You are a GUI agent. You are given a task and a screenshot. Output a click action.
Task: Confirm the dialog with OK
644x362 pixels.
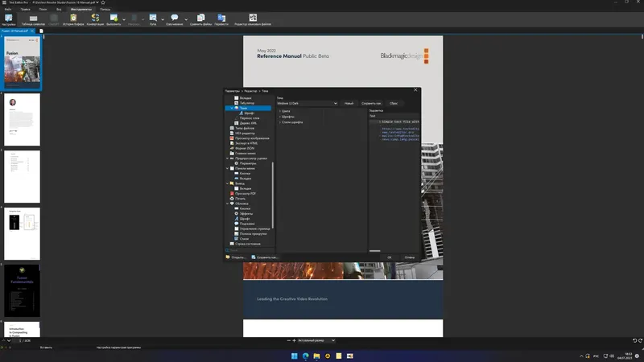pyautogui.click(x=390, y=257)
